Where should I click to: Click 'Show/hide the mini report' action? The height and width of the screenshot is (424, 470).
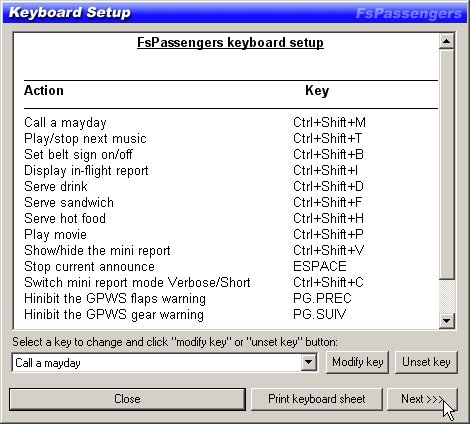point(97,250)
